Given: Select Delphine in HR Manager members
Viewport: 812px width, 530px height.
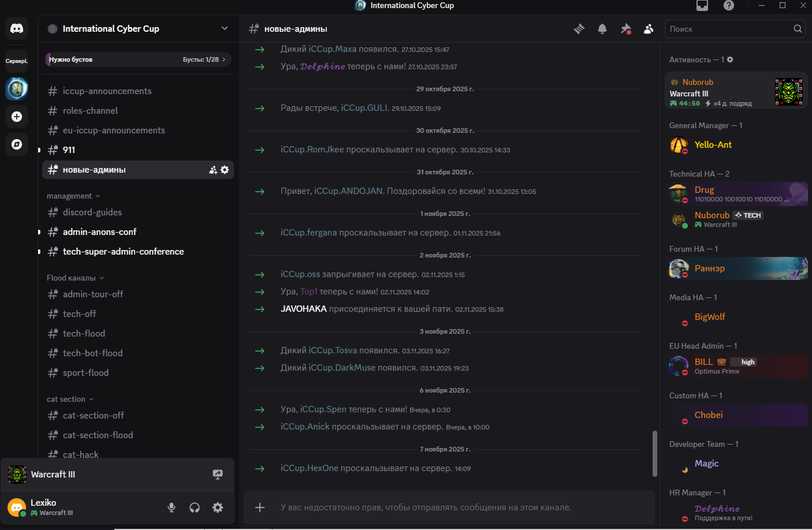Looking at the screenshot, I should [x=737, y=513].
